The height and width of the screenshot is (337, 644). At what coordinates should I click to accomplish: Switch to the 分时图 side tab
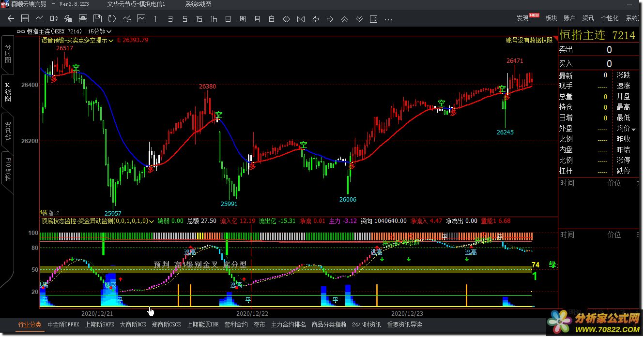[8, 54]
